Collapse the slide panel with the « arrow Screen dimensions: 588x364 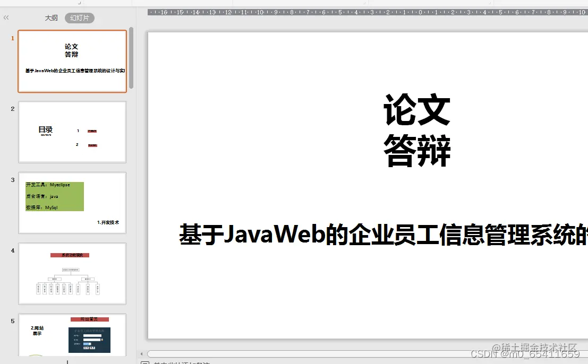6,17
